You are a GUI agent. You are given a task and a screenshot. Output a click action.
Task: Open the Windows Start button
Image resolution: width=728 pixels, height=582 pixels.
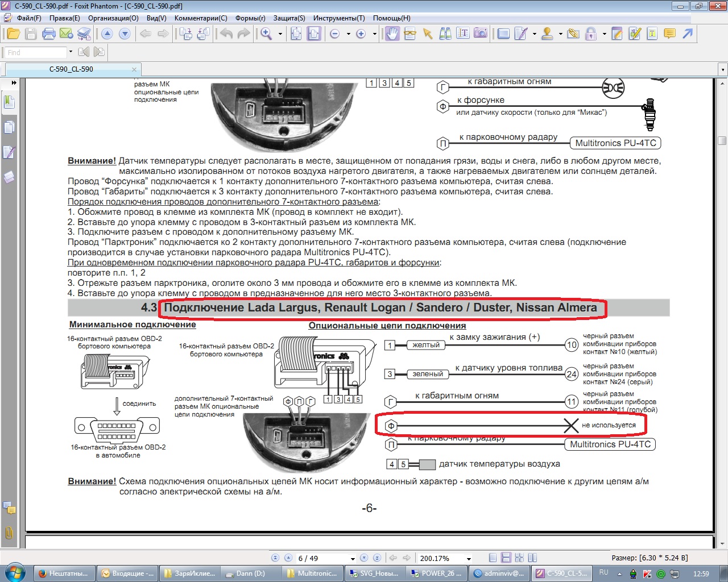click(14, 572)
